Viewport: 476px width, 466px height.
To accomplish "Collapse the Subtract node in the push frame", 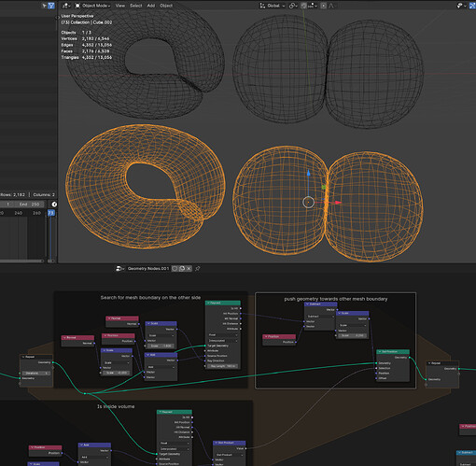I will (x=308, y=304).
